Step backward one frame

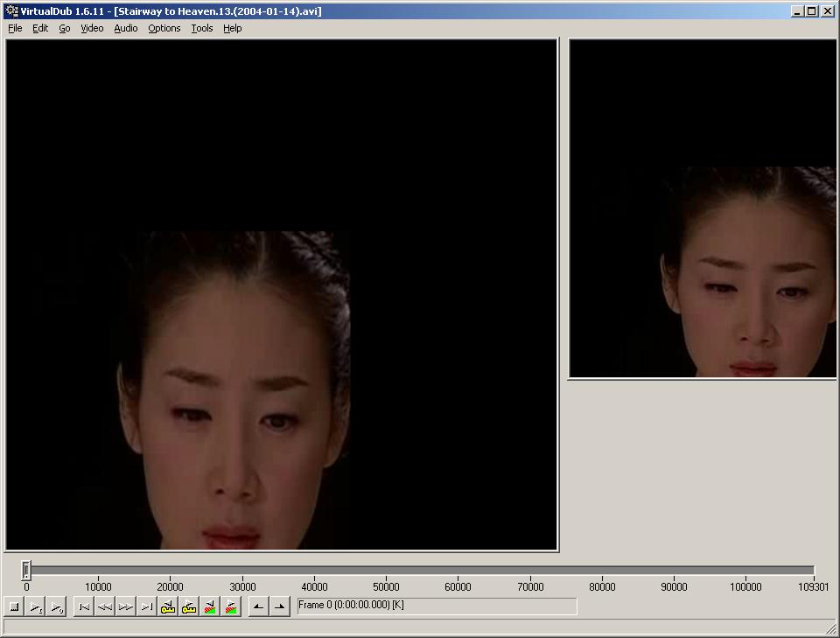104,606
